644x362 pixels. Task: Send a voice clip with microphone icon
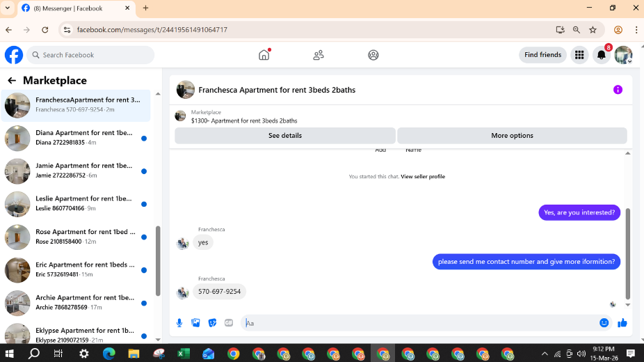coord(179,323)
